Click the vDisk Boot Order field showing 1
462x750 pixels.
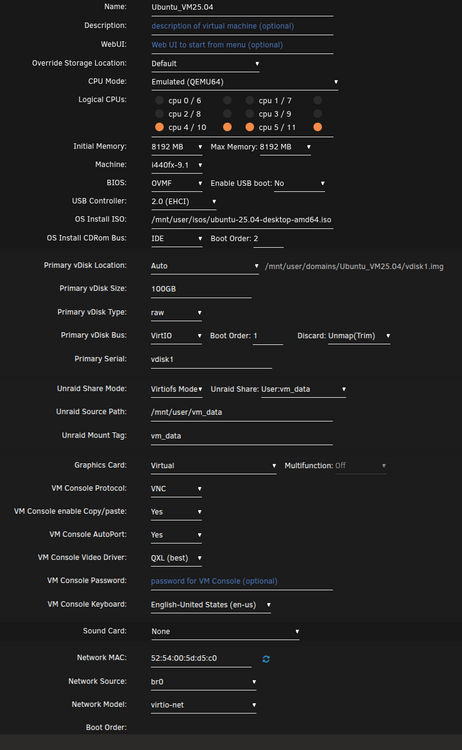tap(268, 336)
